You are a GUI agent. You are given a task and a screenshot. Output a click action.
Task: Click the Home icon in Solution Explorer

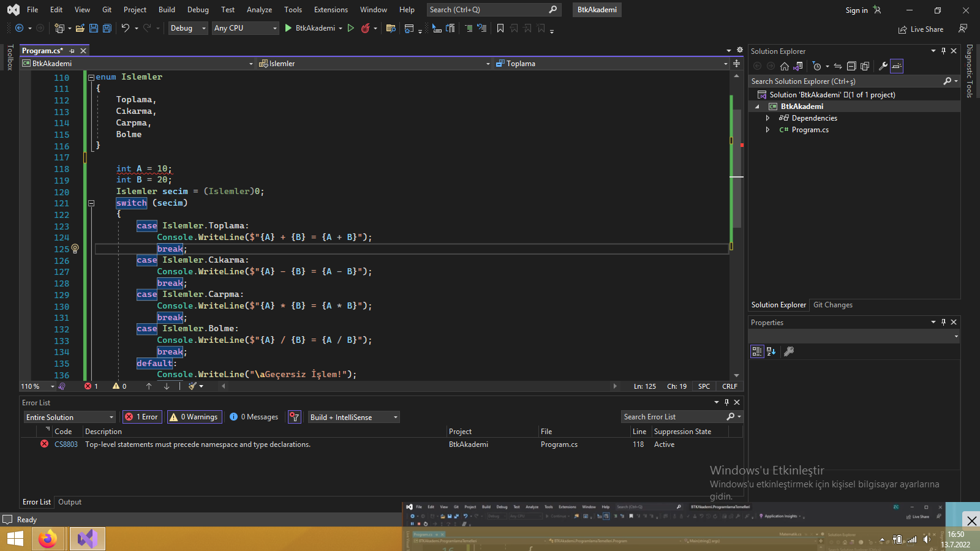[785, 66]
